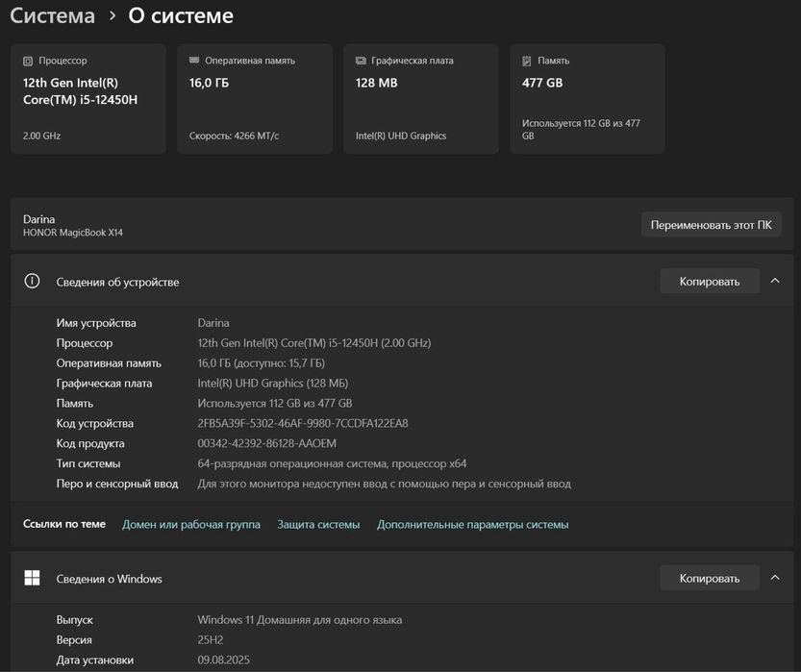The height and width of the screenshot is (672, 801).
Task: Open the Защита системы link
Action: [318, 524]
